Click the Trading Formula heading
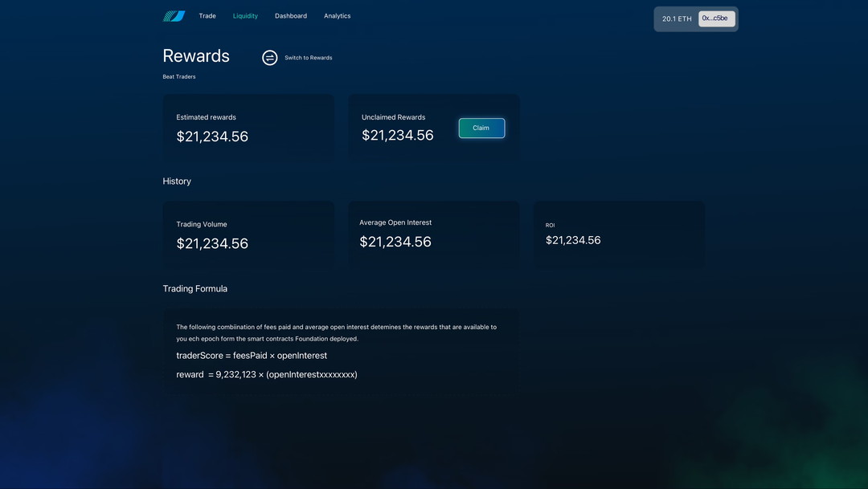 194,289
